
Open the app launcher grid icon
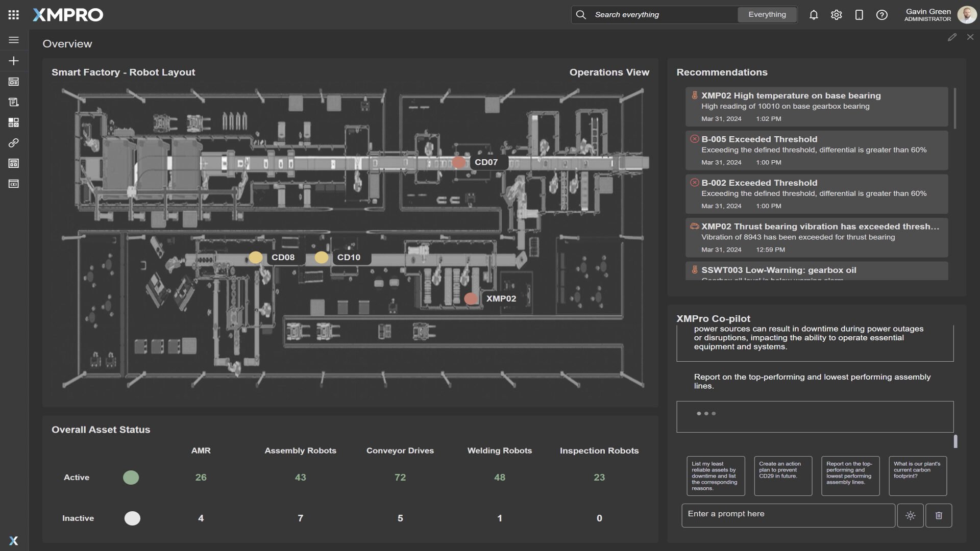click(x=14, y=15)
